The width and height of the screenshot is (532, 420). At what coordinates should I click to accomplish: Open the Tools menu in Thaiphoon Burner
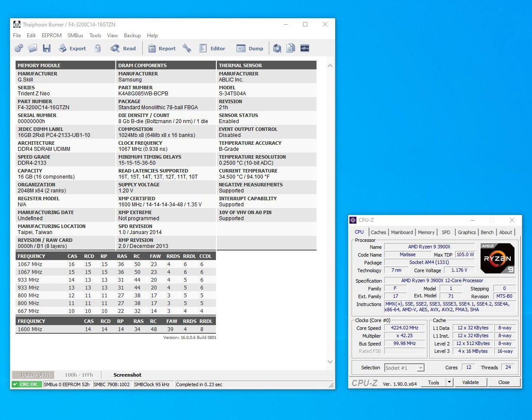tap(95, 36)
